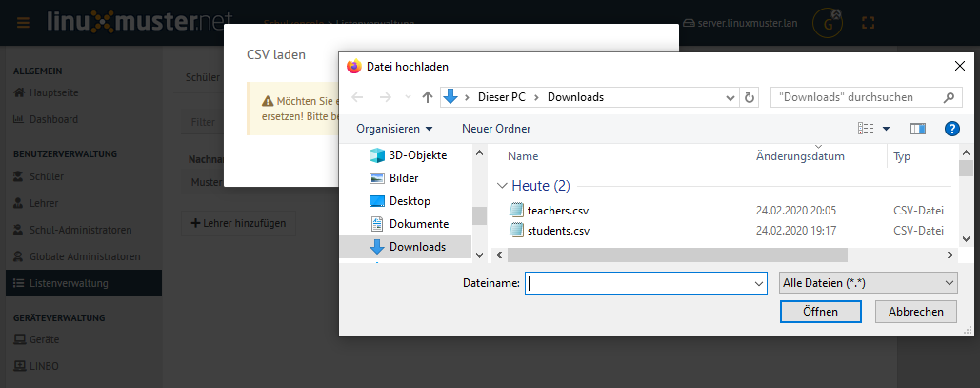Create a new folder with Neuer Ordner
This screenshot has height=388, width=980.
coord(496,129)
